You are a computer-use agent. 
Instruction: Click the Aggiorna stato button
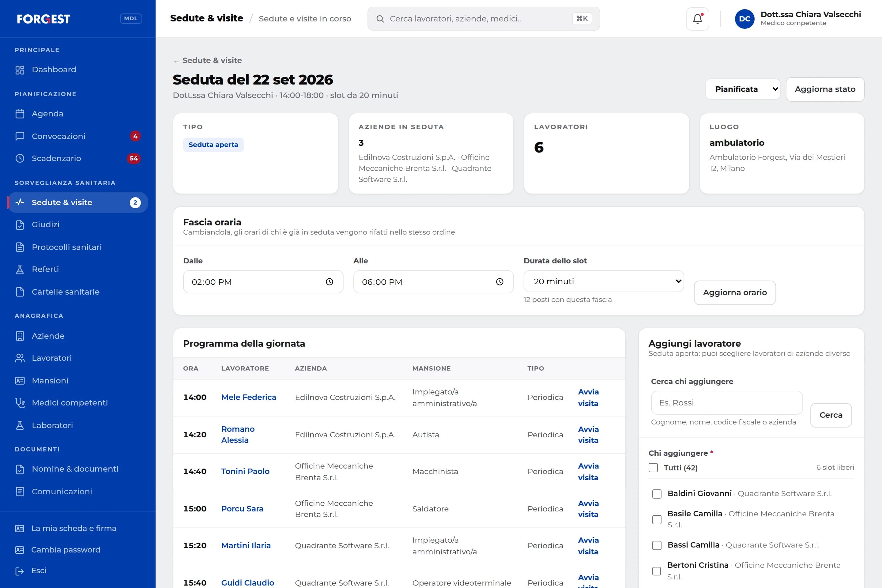coord(825,89)
